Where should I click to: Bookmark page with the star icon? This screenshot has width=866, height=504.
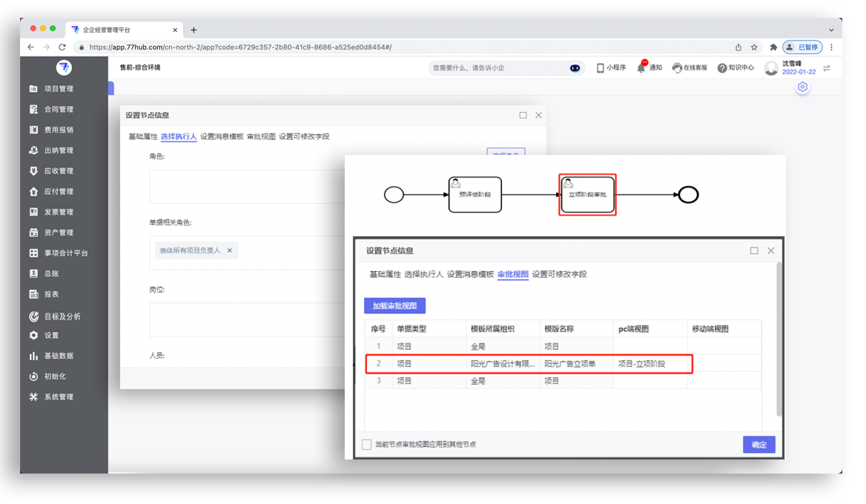pos(754,47)
